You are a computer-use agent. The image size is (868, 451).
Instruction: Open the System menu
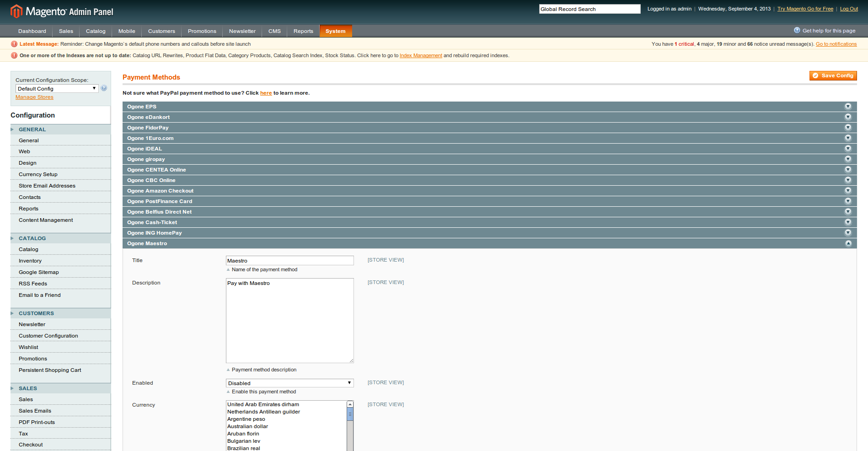click(336, 31)
